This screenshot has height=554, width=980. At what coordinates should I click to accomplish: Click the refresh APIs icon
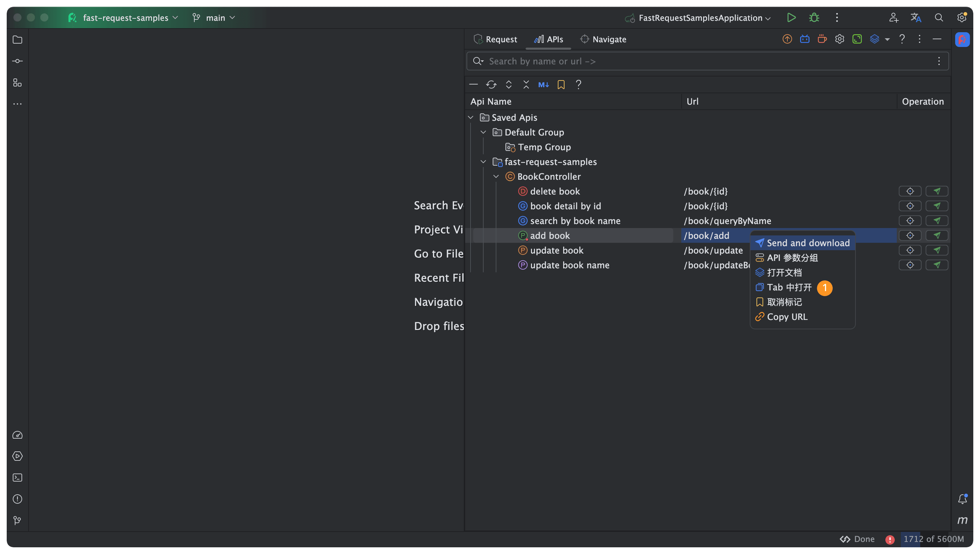491,85
